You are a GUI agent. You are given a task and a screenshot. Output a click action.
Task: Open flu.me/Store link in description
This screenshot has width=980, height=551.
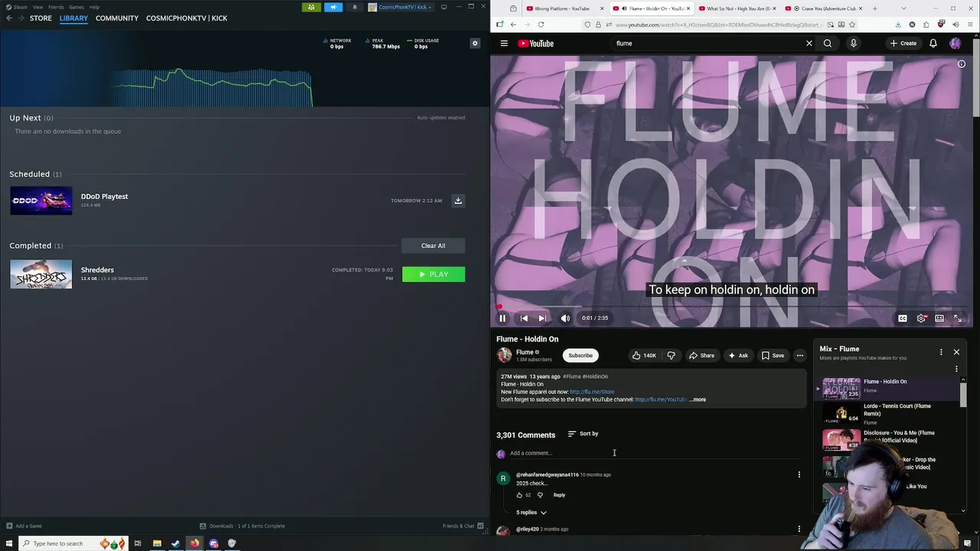pyautogui.click(x=592, y=392)
